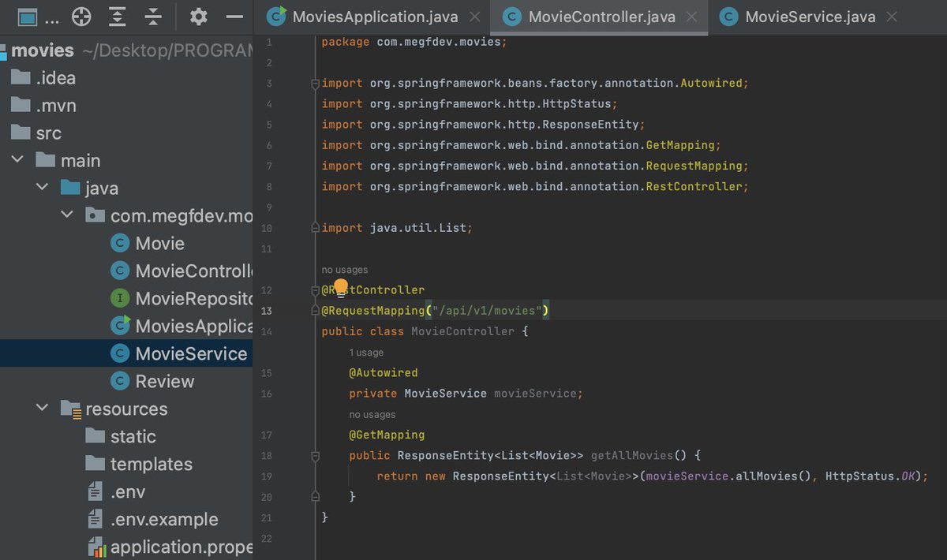The width and height of the screenshot is (947, 560).
Task: Click the MoviesApplication runnable class icon
Action: click(120, 326)
